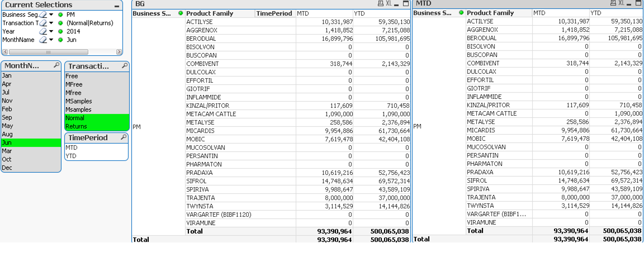Clear the Year selection with eraser
The image size is (644, 276).
coord(42,31)
